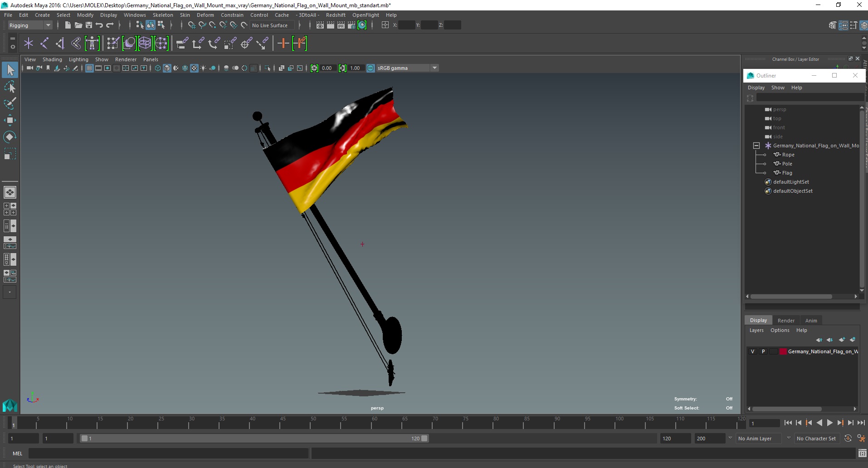
Task: Select the Flag node in Outliner
Action: coord(787,173)
